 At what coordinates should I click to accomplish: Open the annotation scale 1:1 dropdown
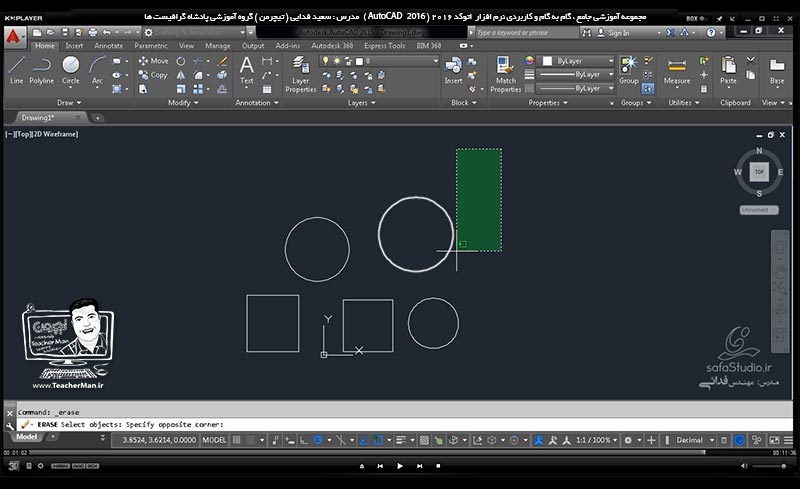click(596, 440)
